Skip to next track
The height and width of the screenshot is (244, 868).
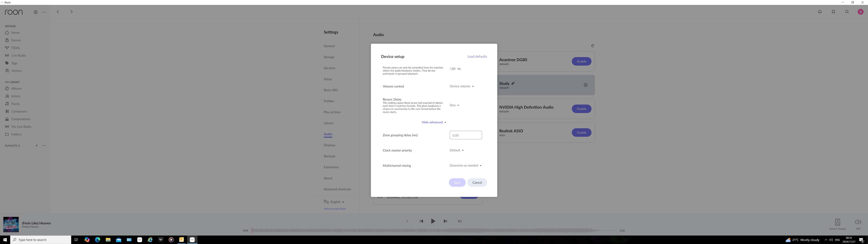coord(445,221)
